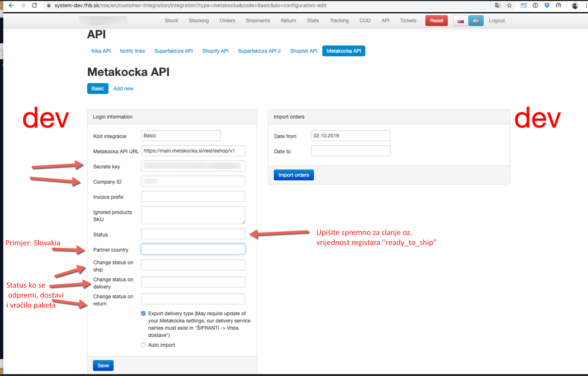Click the Date from input field

pyautogui.click(x=350, y=136)
